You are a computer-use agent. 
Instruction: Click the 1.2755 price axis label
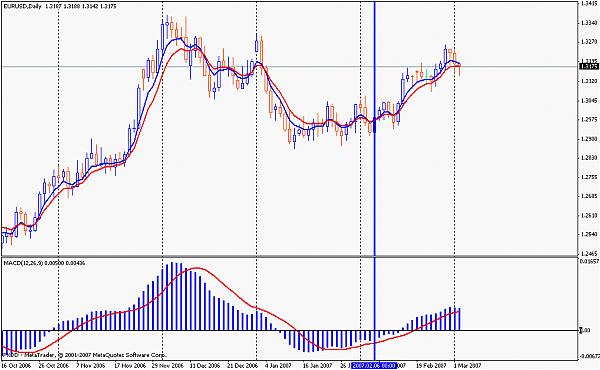589,177
